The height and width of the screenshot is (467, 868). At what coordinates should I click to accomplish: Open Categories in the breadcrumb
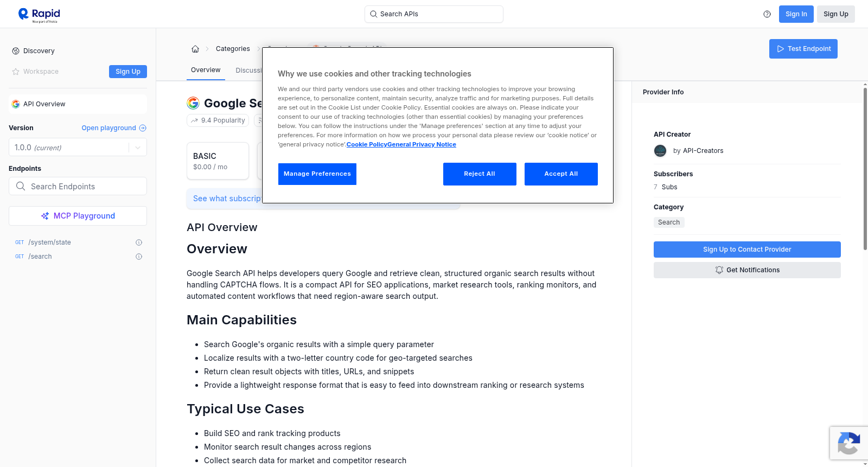click(x=233, y=49)
